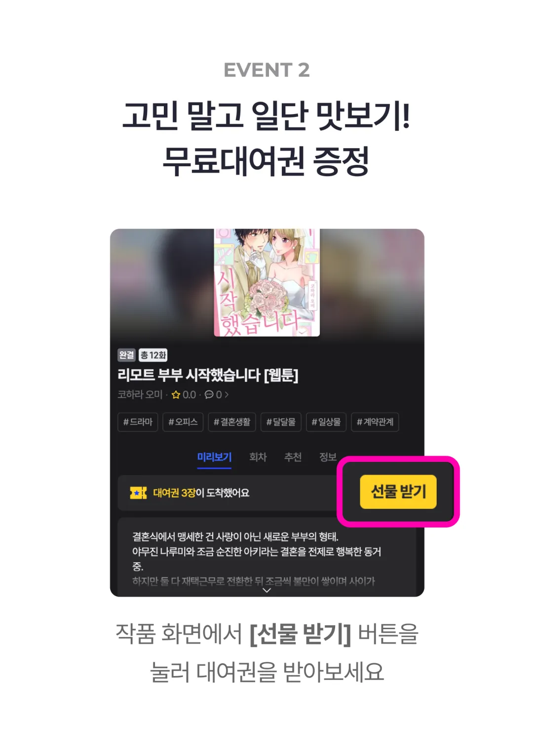The image size is (533, 756).
Task: Select the #계약관계 tag
Action: pos(375,422)
